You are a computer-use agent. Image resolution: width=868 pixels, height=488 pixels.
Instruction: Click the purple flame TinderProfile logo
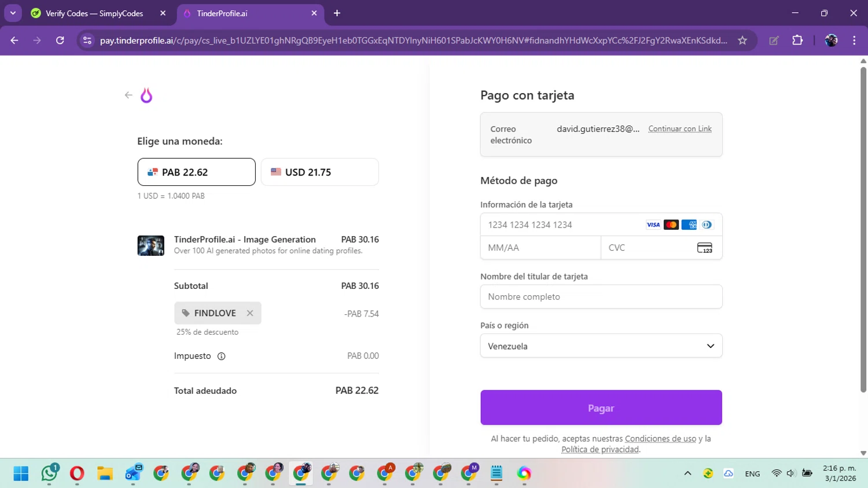click(x=146, y=95)
